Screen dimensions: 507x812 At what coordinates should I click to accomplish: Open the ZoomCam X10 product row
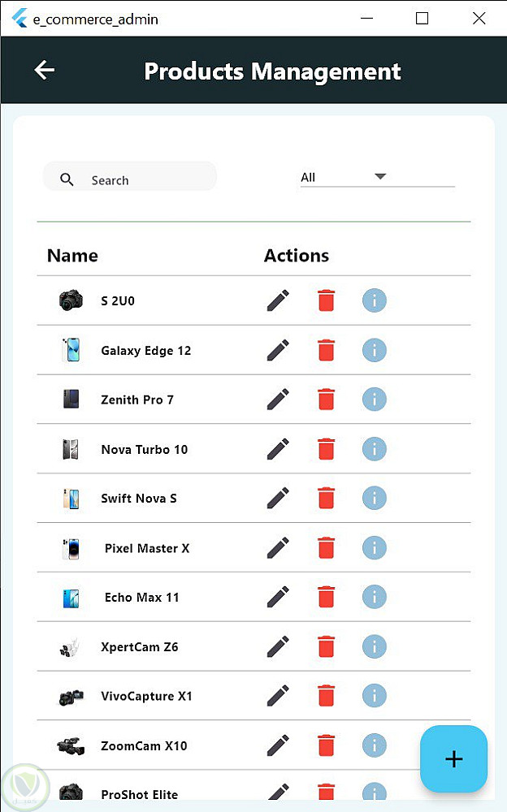click(x=144, y=745)
